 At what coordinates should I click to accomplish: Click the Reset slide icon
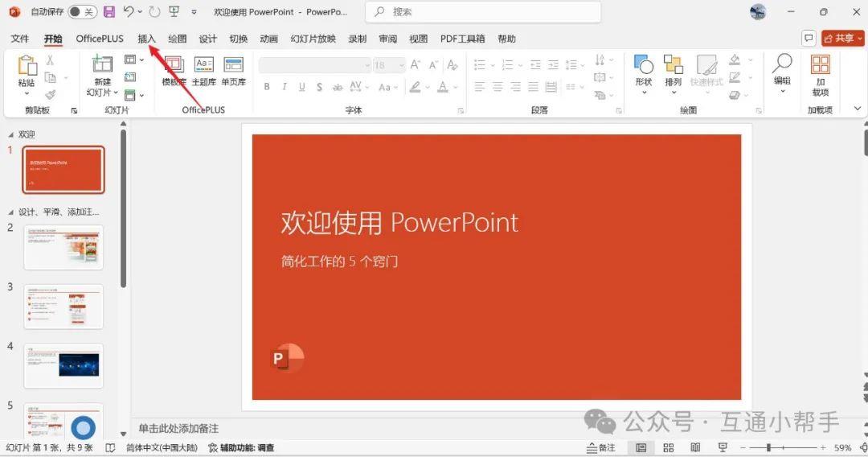tap(130, 77)
